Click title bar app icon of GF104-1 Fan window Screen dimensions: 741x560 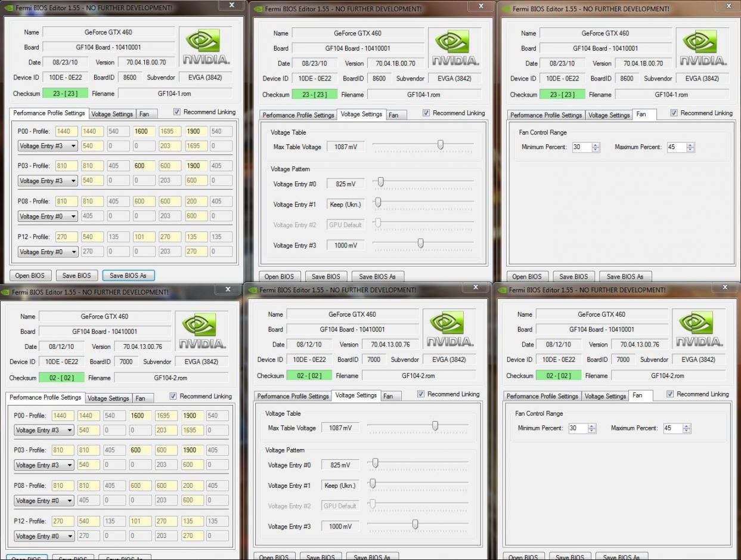pyautogui.click(x=507, y=9)
